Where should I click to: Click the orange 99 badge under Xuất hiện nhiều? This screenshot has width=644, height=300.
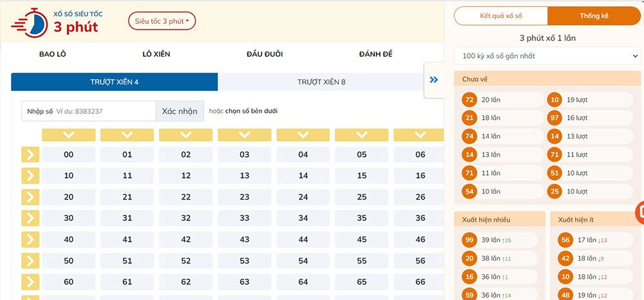469,240
